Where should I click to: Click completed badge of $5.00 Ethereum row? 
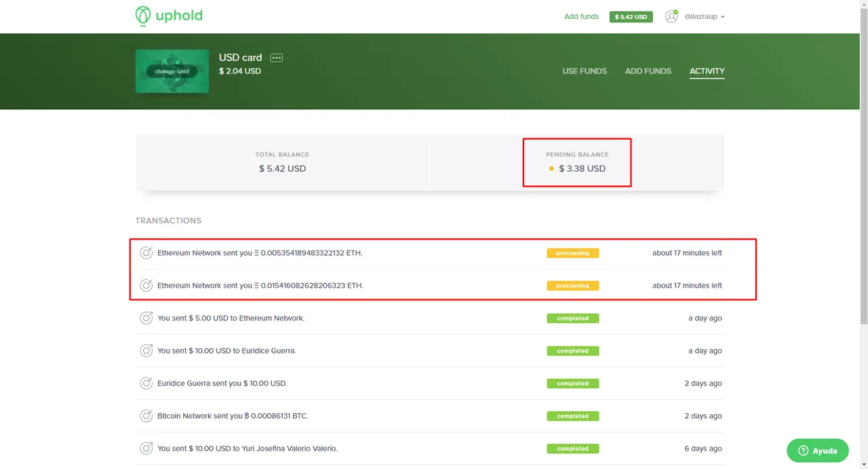coord(573,318)
